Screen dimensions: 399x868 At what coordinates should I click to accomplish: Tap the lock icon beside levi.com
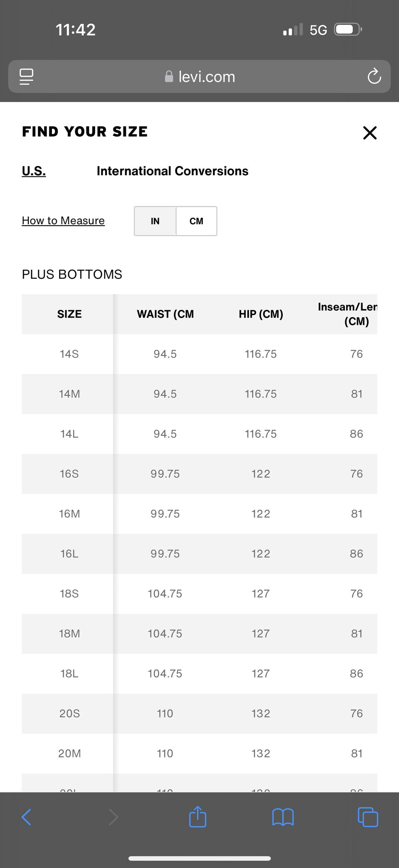(169, 77)
